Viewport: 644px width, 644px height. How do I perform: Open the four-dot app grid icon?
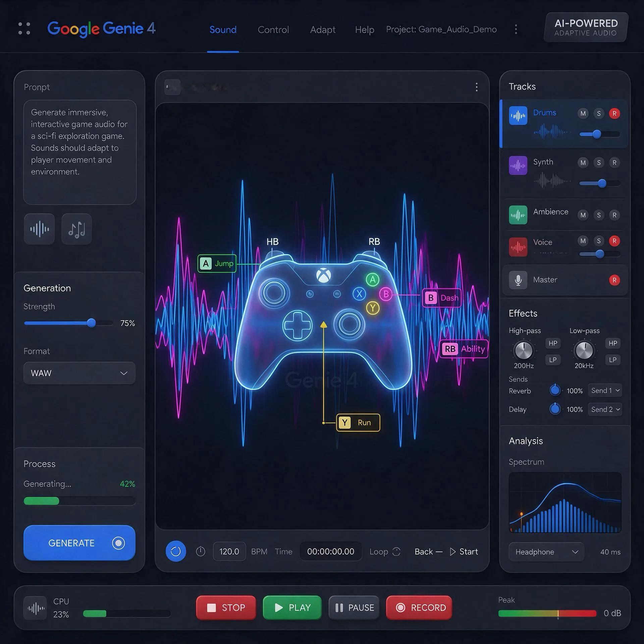[x=24, y=29]
